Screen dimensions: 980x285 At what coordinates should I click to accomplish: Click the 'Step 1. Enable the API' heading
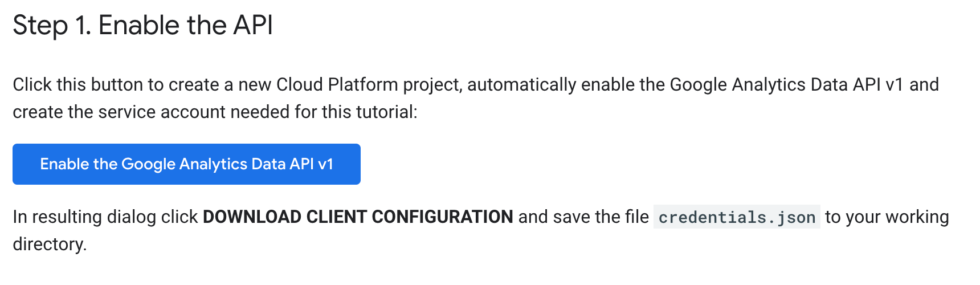coord(142,26)
